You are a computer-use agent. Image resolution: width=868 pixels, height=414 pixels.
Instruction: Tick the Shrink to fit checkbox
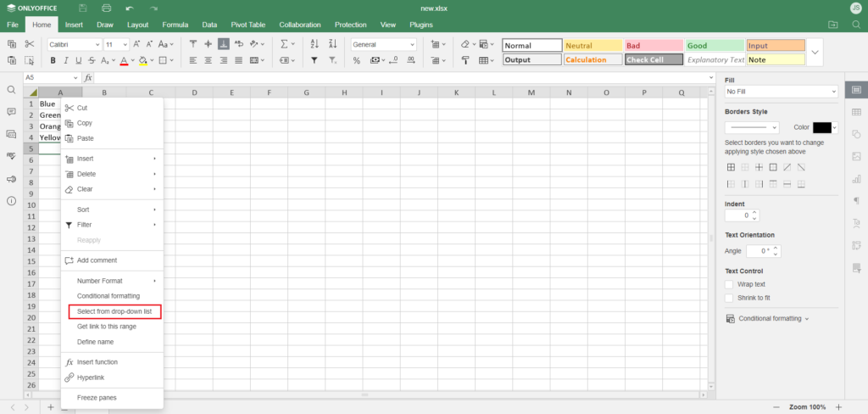[x=729, y=298]
